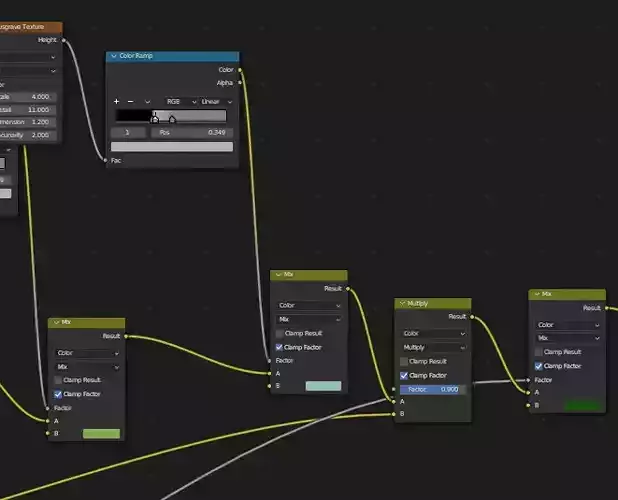Click B socket of leftmost Mix node

(48, 433)
